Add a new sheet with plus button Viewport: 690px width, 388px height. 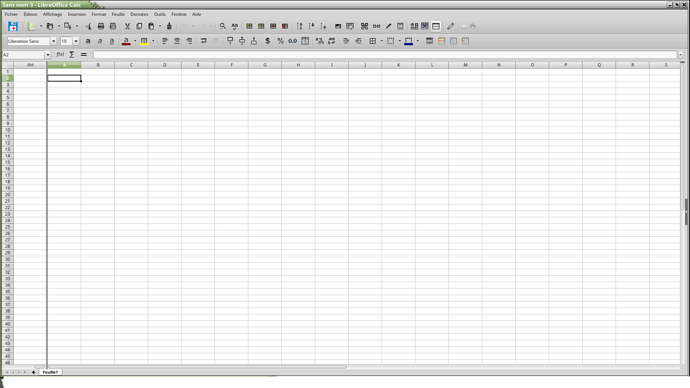click(33, 372)
